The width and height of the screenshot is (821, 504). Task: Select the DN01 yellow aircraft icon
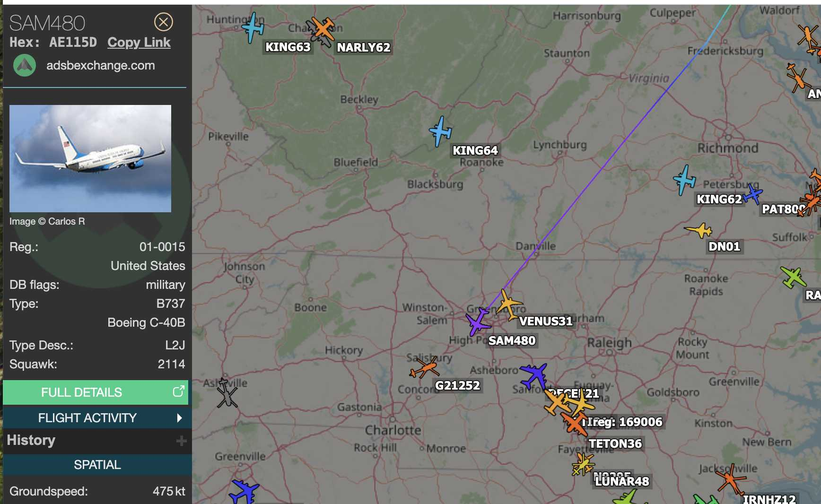699,230
